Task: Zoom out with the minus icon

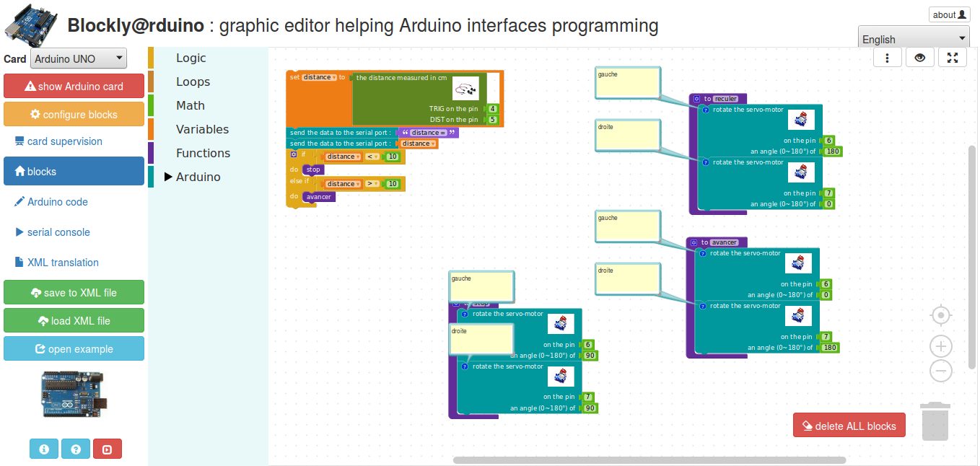Action: pyautogui.click(x=940, y=372)
